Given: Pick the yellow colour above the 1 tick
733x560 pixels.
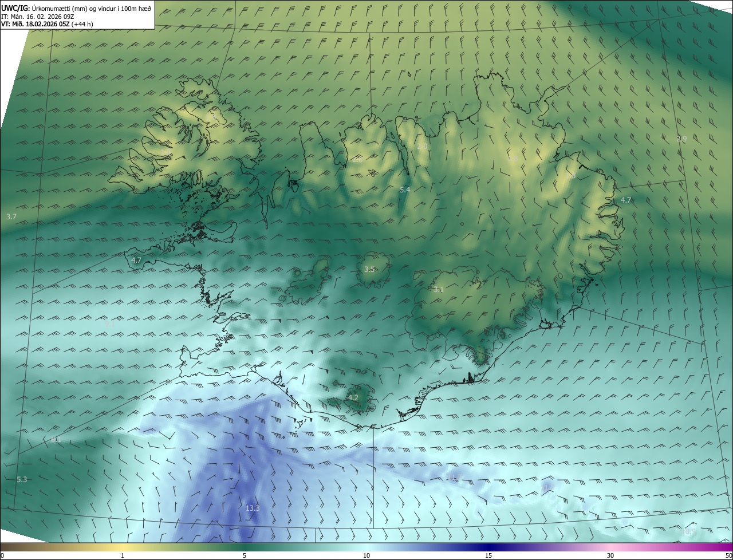Looking at the screenshot, I should 123,547.
